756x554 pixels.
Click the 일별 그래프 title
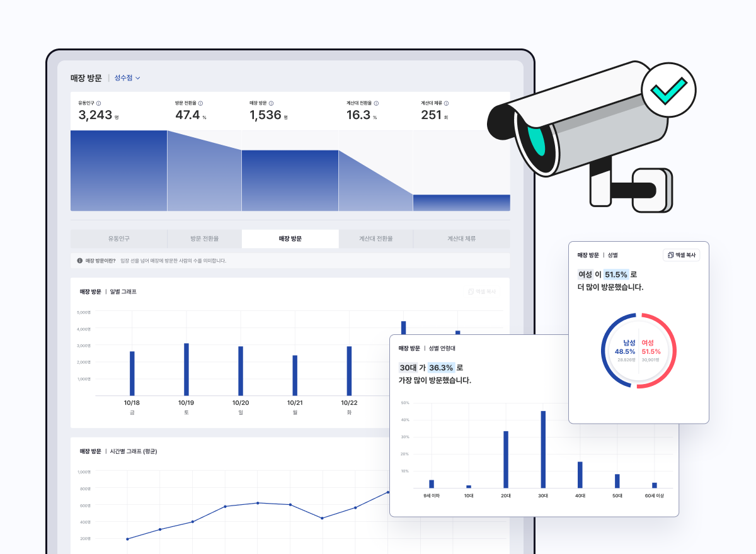coord(123,292)
